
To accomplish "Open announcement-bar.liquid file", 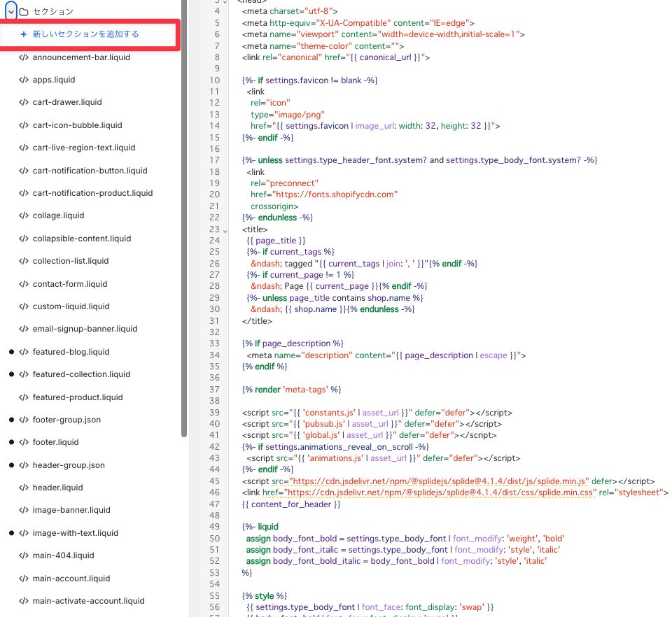I will [81, 57].
